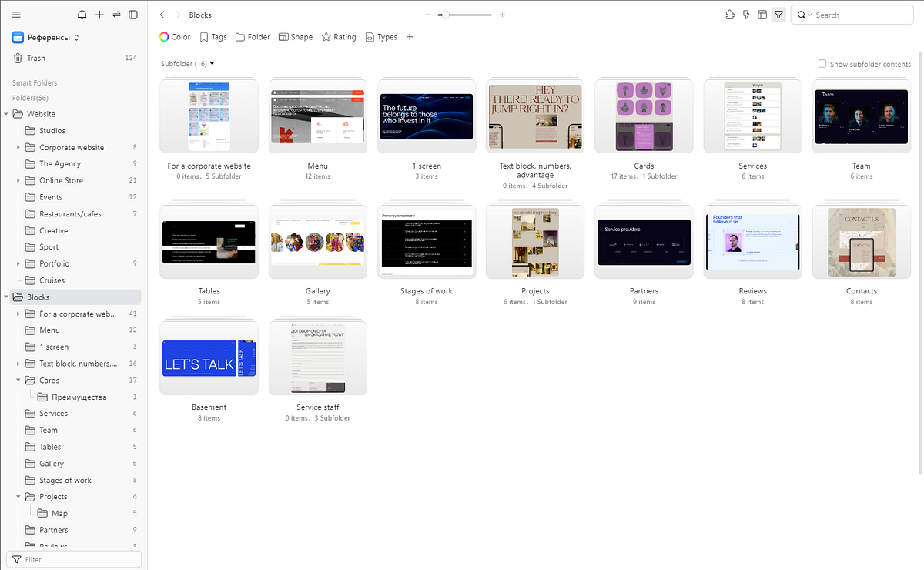Click the zoom in plus icon
The height and width of the screenshot is (570, 924).
(x=503, y=15)
